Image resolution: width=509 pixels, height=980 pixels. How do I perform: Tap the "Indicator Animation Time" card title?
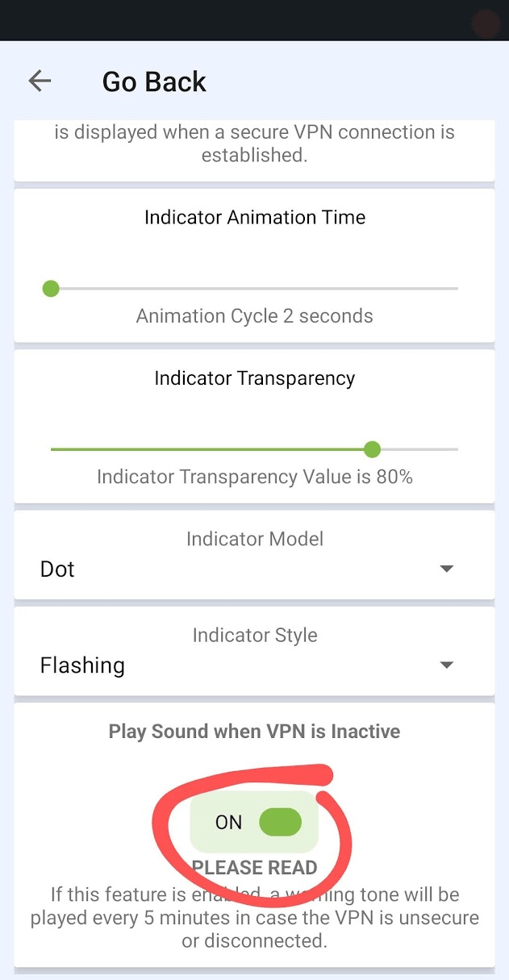[x=254, y=217]
